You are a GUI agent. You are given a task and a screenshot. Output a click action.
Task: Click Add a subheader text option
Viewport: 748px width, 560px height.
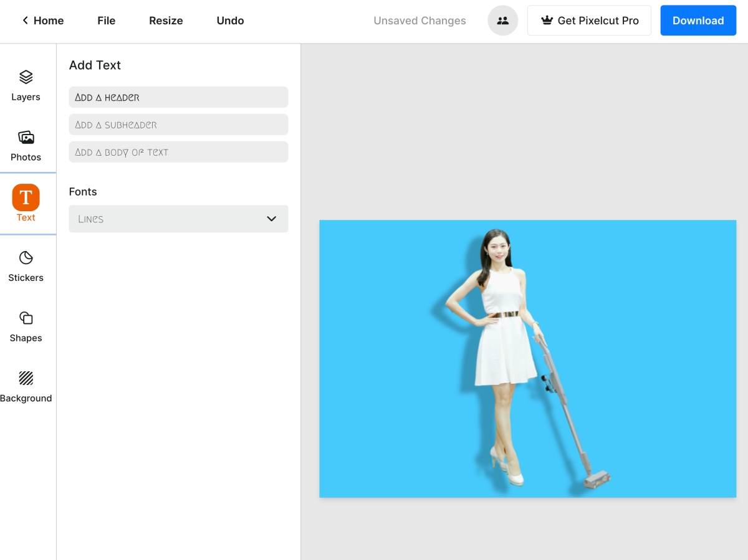coord(178,125)
